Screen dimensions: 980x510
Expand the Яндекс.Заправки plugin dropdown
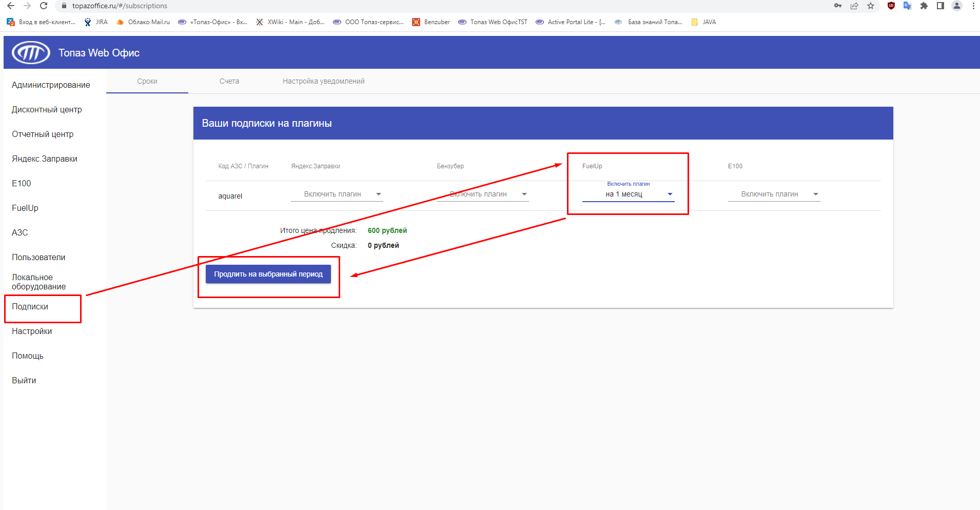(x=337, y=194)
